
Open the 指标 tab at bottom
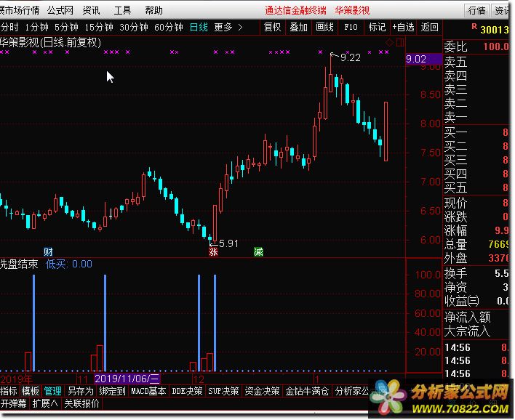click(9, 391)
